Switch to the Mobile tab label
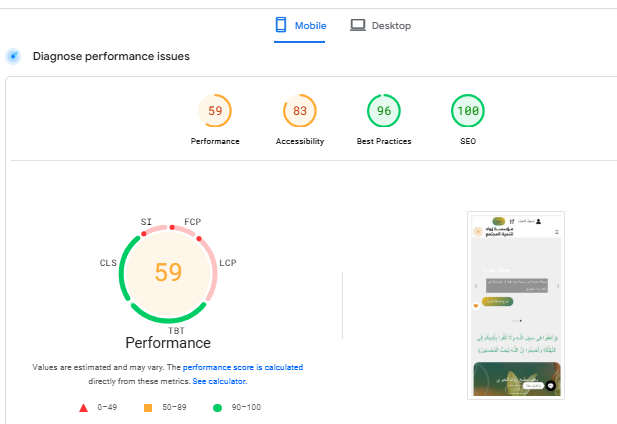This screenshot has height=424, width=617. click(x=310, y=26)
